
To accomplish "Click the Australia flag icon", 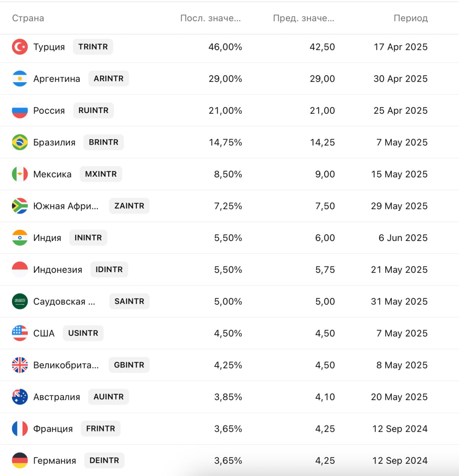I will coord(20,397).
